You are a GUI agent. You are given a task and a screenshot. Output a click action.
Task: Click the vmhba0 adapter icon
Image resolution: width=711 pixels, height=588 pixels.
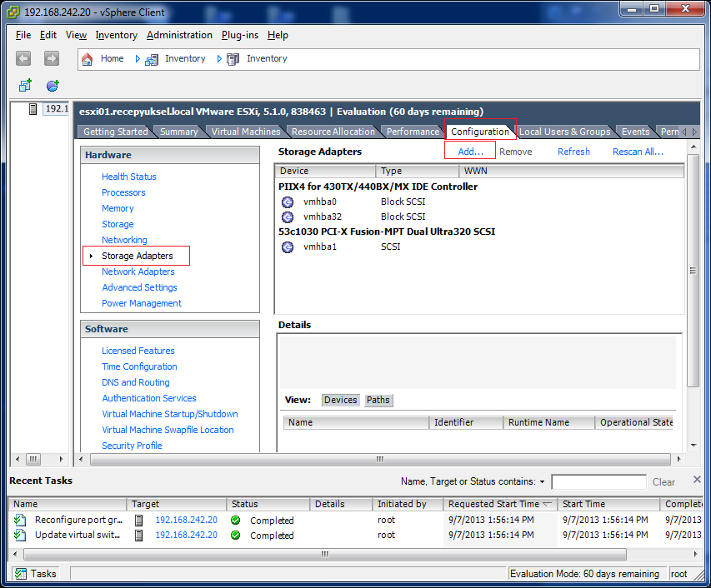tap(288, 202)
